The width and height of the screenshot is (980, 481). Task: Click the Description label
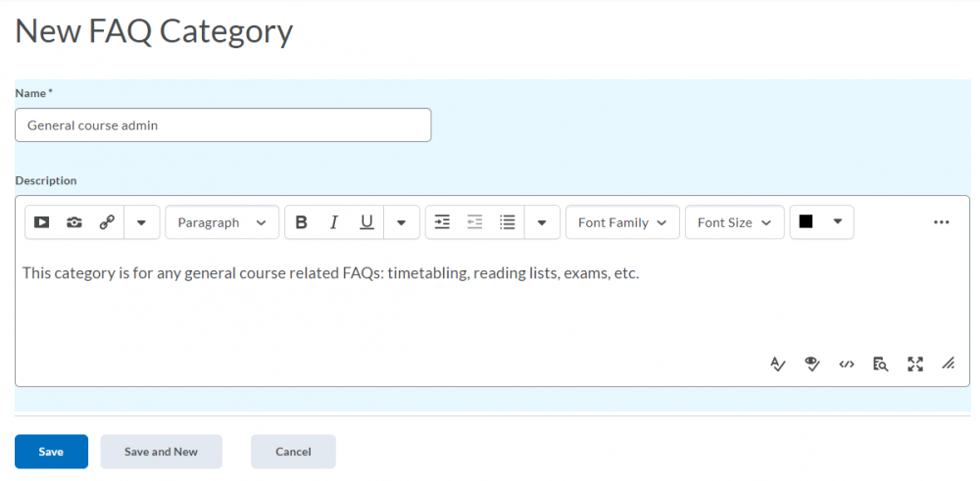tap(46, 180)
